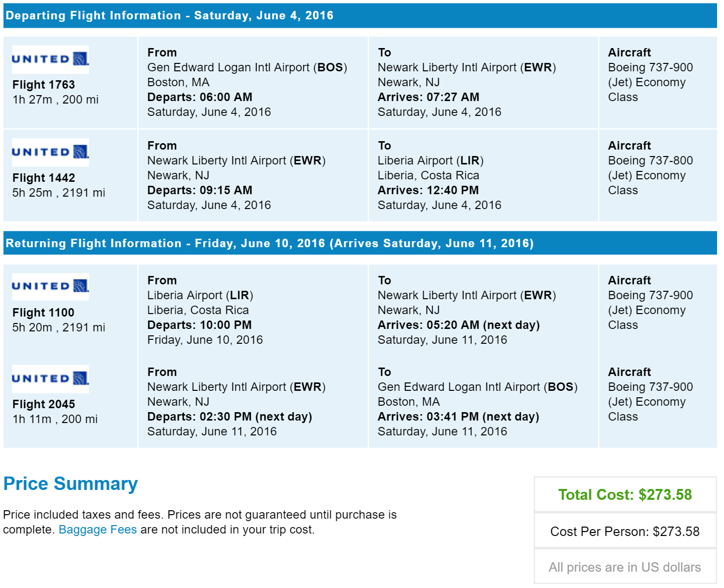Select Flight 1763 number text
724x588 pixels.
click(x=44, y=85)
